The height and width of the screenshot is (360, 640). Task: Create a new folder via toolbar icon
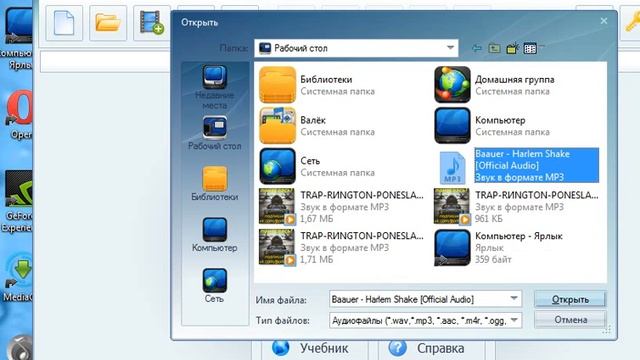pos(512,48)
